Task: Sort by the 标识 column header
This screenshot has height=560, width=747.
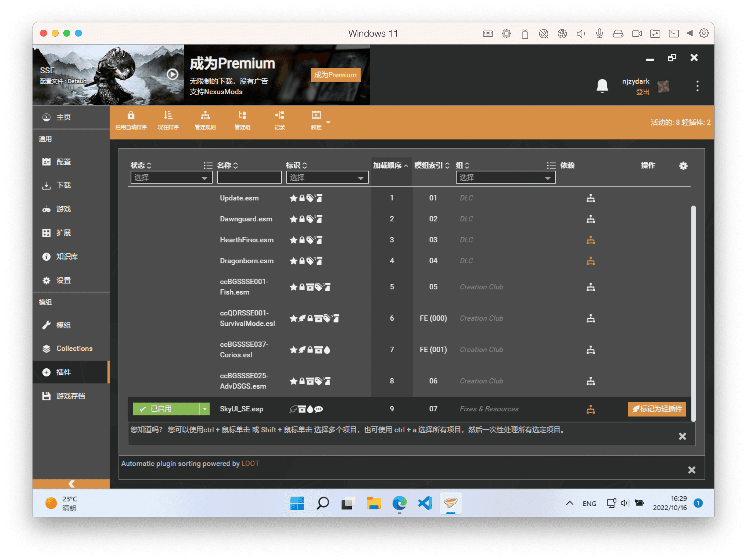Action: pos(297,165)
